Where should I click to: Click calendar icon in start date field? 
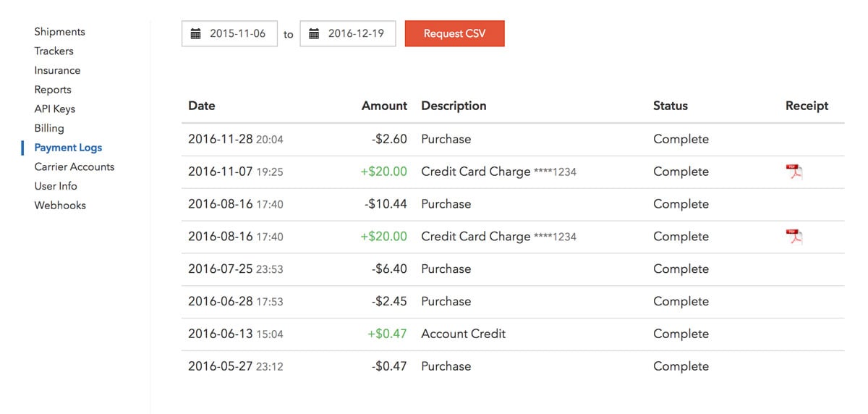(x=195, y=34)
